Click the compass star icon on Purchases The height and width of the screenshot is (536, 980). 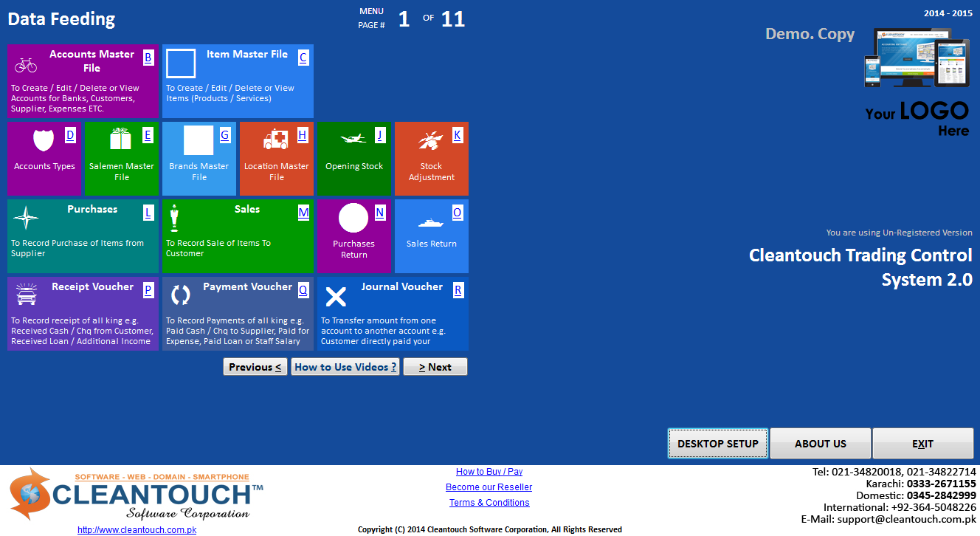click(x=26, y=218)
